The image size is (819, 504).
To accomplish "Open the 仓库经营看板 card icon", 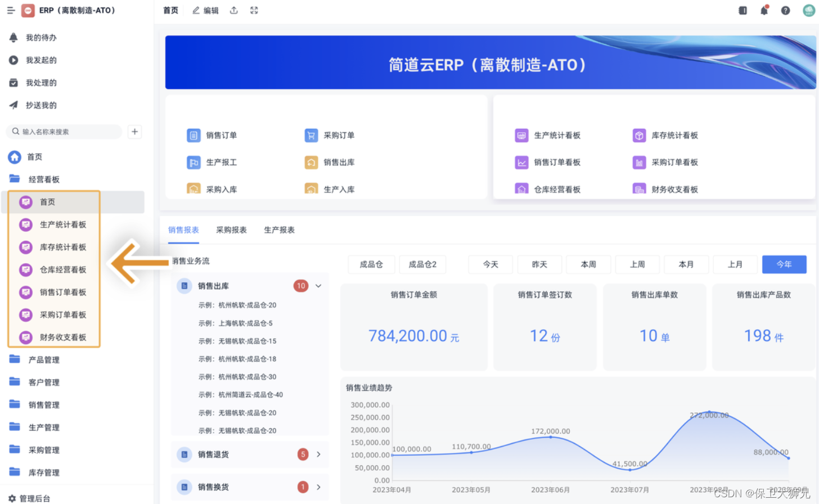I will pyautogui.click(x=521, y=188).
